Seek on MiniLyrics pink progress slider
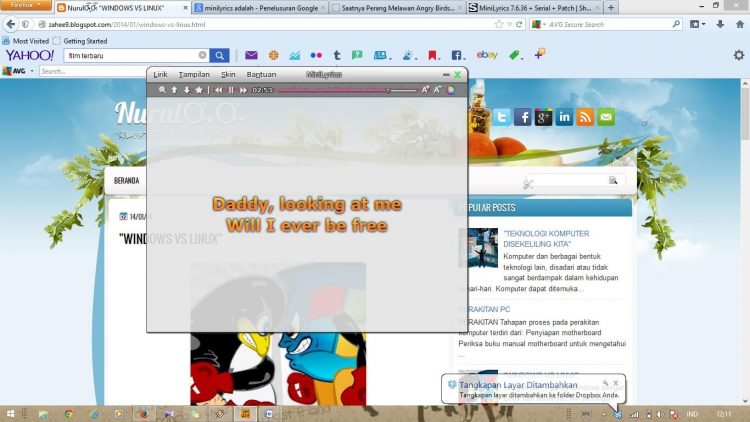This screenshot has height=422, width=750. (x=347, y=90)
